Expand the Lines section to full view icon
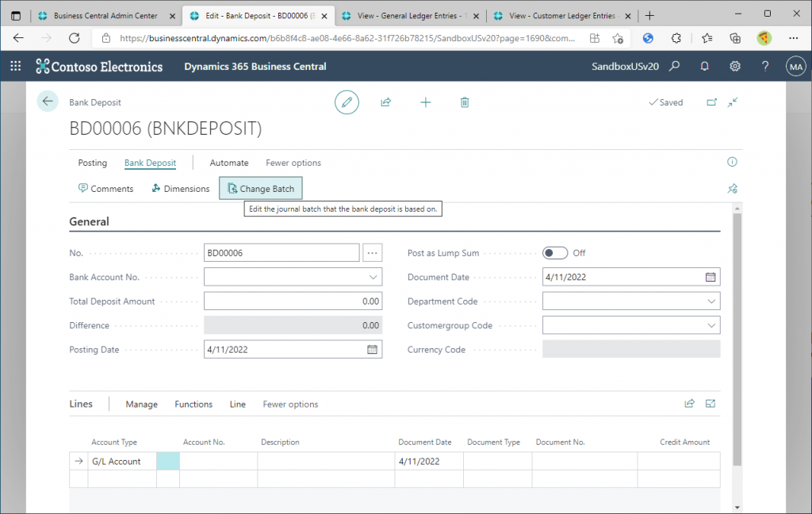 710,404
